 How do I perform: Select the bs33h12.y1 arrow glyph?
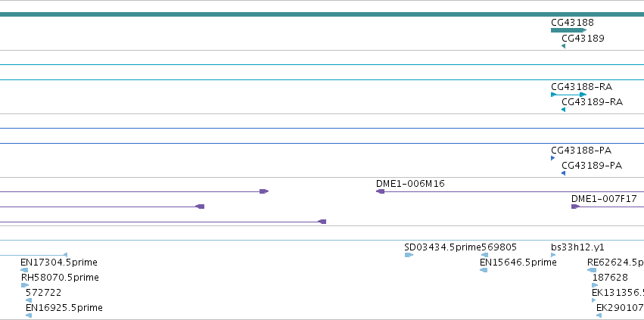553,255
